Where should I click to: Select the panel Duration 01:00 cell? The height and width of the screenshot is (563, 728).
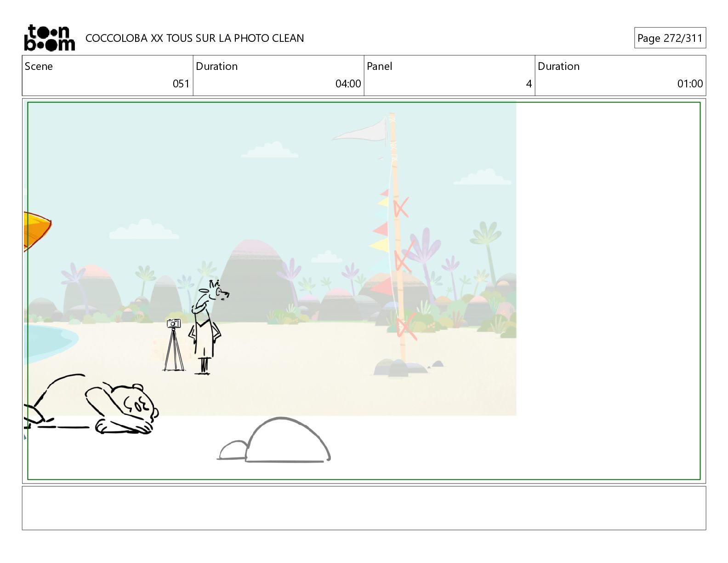620,75
